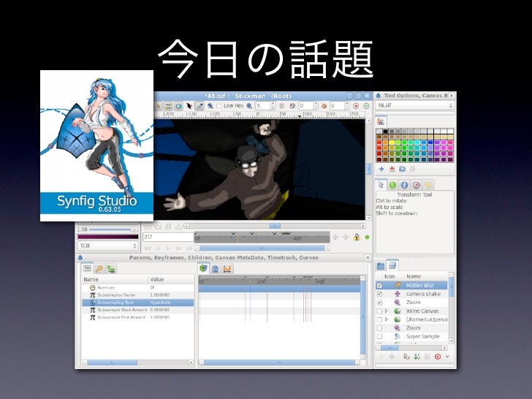Select the Subsample Start Amount row

137,310
